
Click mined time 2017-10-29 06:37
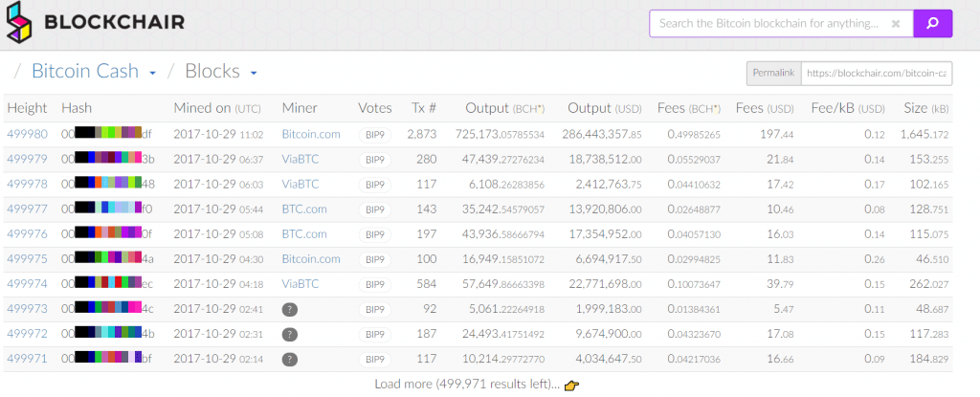pos(217,159)
